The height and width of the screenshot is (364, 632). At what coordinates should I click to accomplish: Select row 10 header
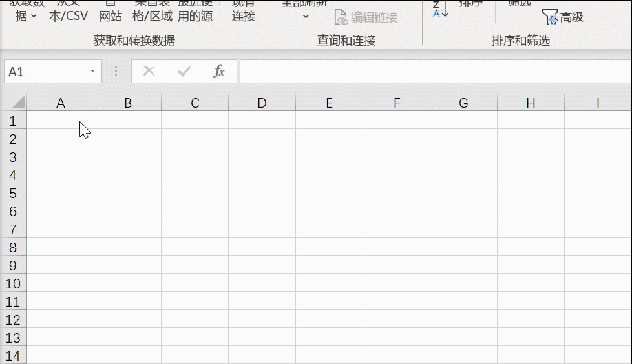pyautogui.click(x=13, y=284)
